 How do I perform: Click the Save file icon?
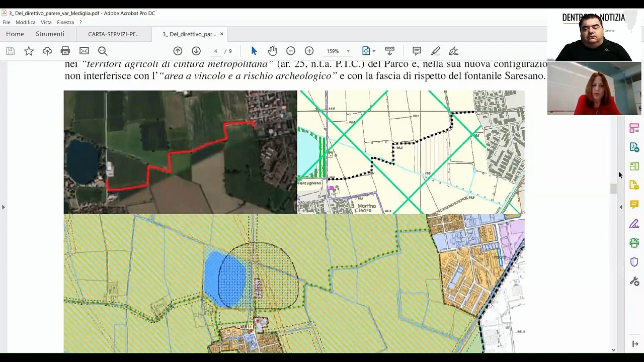[x=10, y=51]
